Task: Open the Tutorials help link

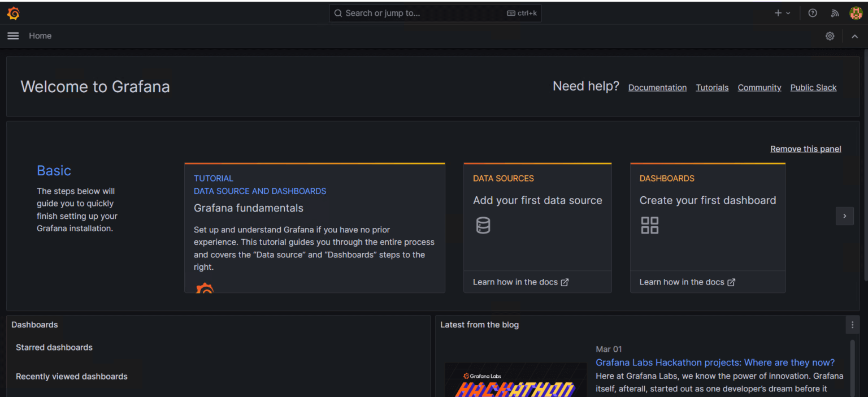Action: point(712,88)
